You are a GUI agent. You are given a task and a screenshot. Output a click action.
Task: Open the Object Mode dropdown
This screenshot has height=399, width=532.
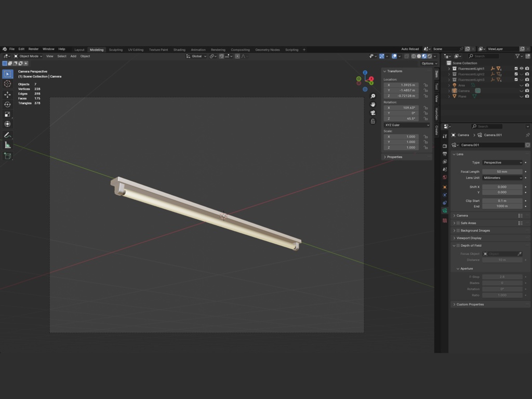coord(28,56)
